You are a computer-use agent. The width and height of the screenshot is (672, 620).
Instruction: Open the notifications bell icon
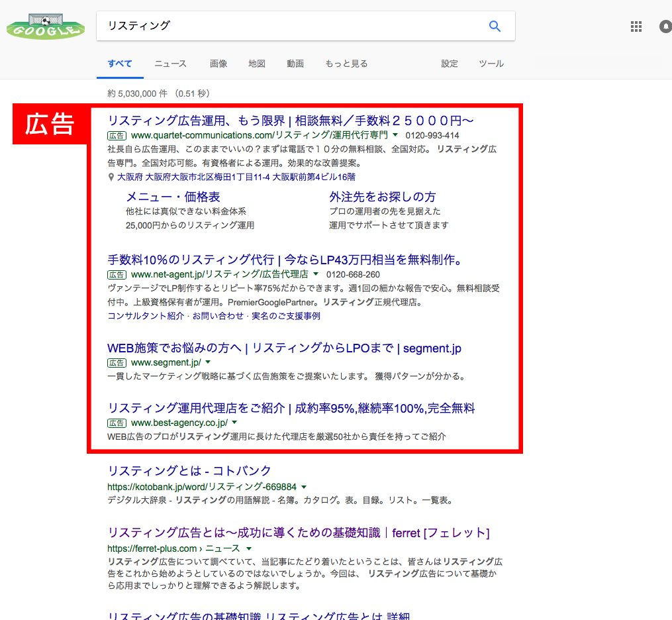click(x=665, y=26)
